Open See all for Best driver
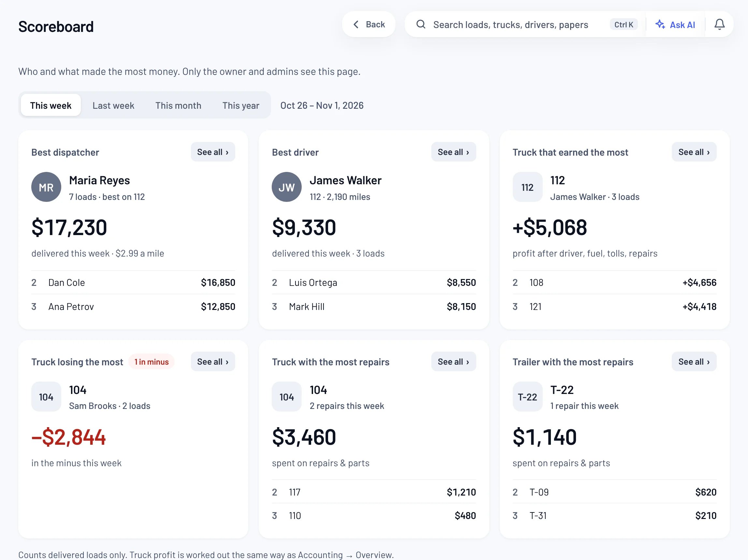The width and height of the screenshot is (748, 560). (x=453, y=152)
